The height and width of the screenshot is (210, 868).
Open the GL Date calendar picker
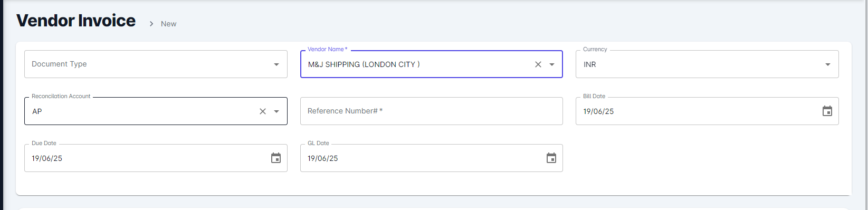point(551,158)
